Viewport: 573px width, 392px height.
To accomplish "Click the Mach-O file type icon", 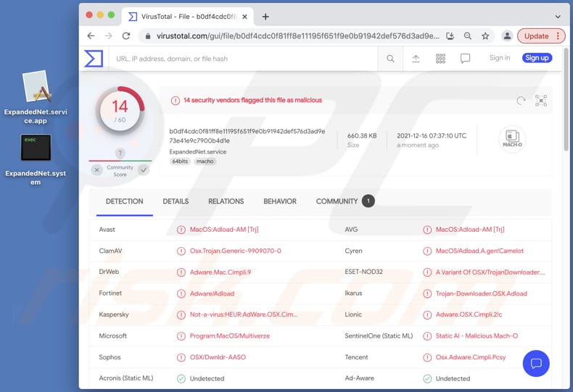I will pyautogui.click(x=512, y=138).
